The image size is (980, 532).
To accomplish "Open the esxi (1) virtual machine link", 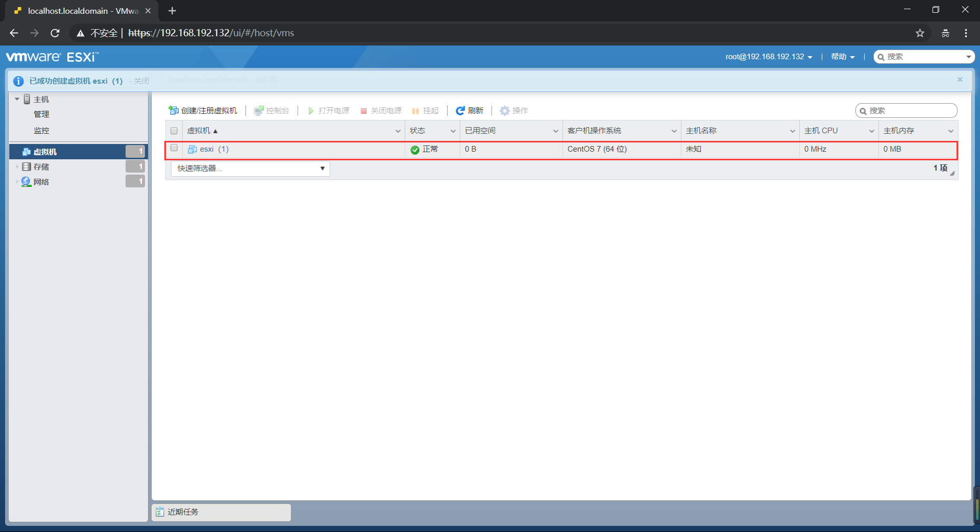I will click(x=214, y=149).
